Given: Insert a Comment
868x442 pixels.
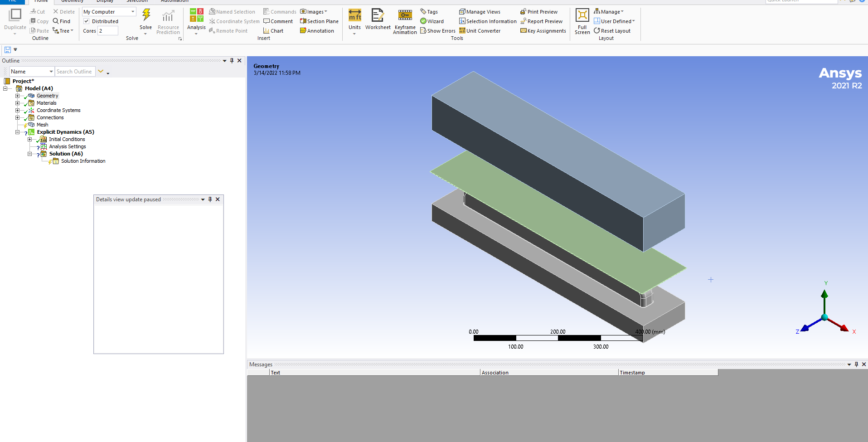Looking at the screenshot, I should click(x=278, y=21).
